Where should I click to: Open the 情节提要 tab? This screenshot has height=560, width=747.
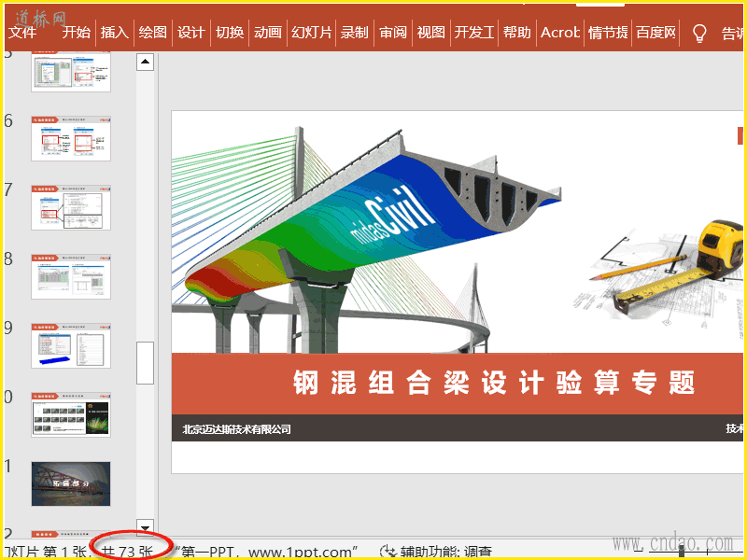coord(608,33)
